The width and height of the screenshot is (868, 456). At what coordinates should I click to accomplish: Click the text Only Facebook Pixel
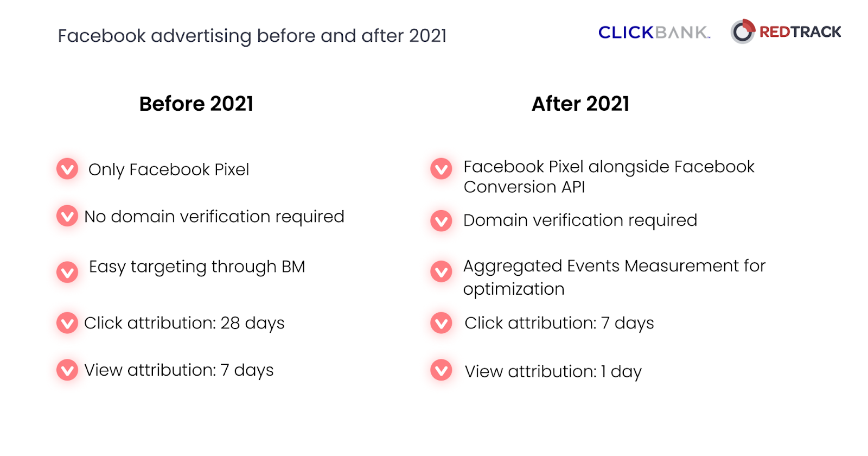(x=169, y=170)
